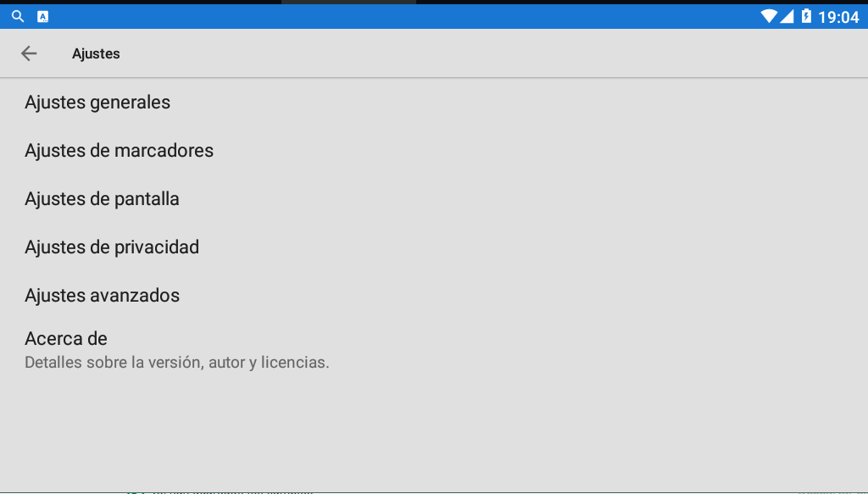
Task: Tap the back arrow next to Ajustes
Action: tap(29, 53)
